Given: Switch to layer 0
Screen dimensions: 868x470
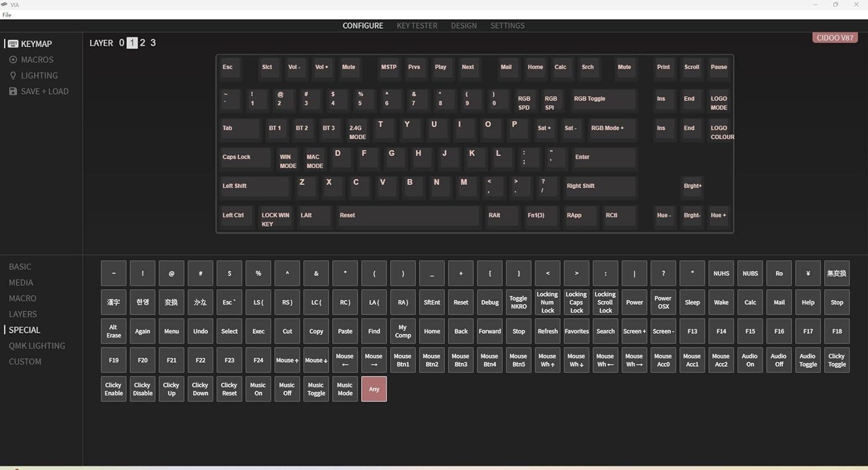Looking at the screenshot, I should (x=122, y=43).
